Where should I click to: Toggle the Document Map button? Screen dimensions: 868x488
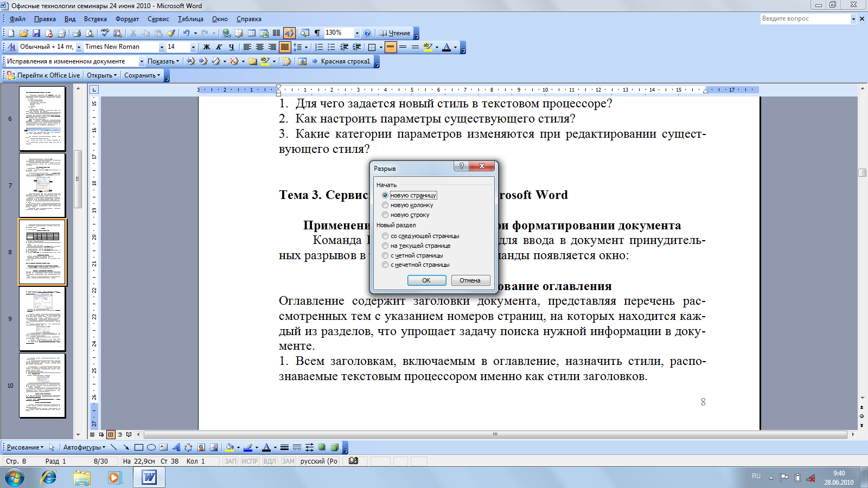click(305, 33)
